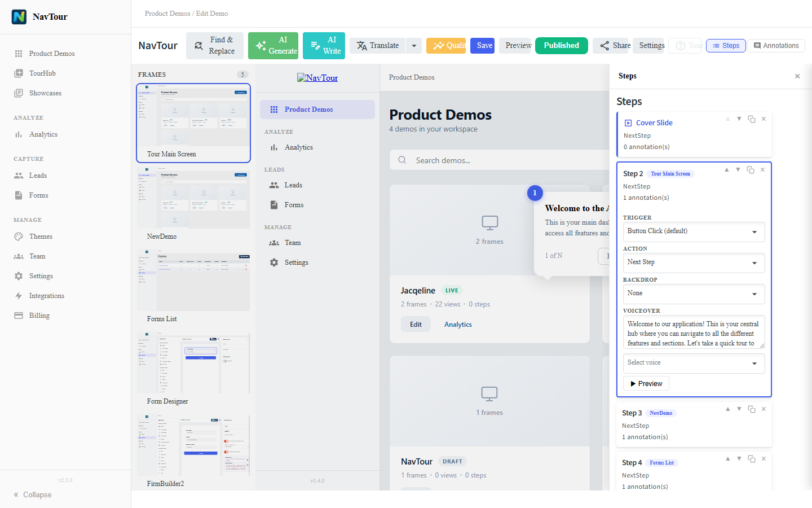Click the Forms document icon in the left sidebar

[19, 195]
